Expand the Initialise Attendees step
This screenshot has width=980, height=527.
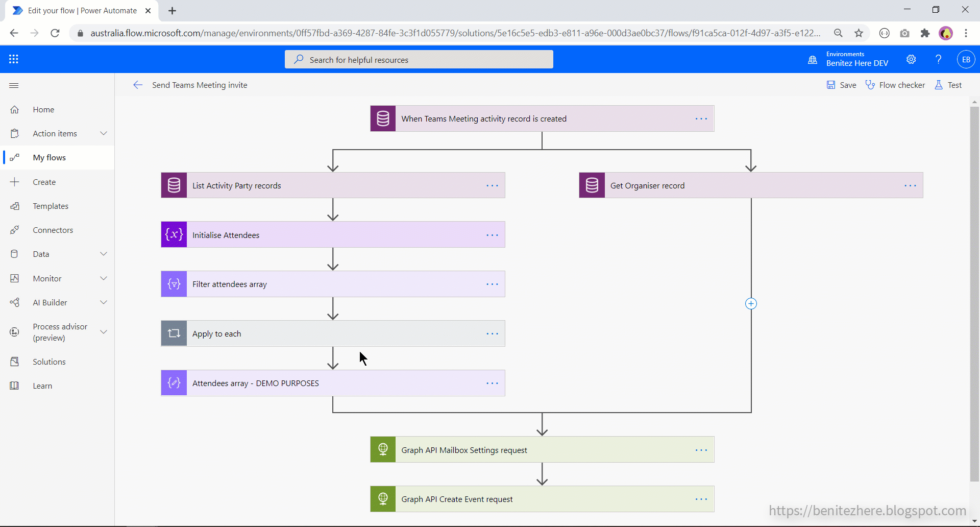coord(333,234)
